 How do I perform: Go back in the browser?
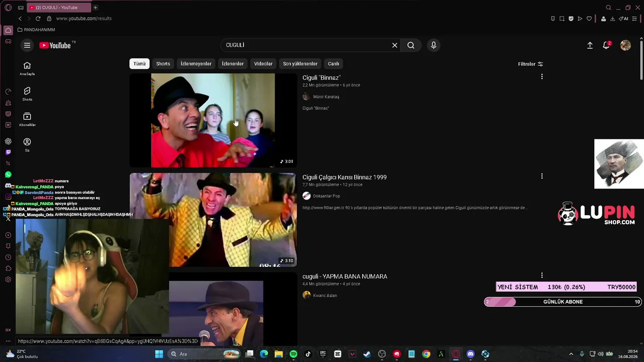pyautogui.click(x=20, y=19)
